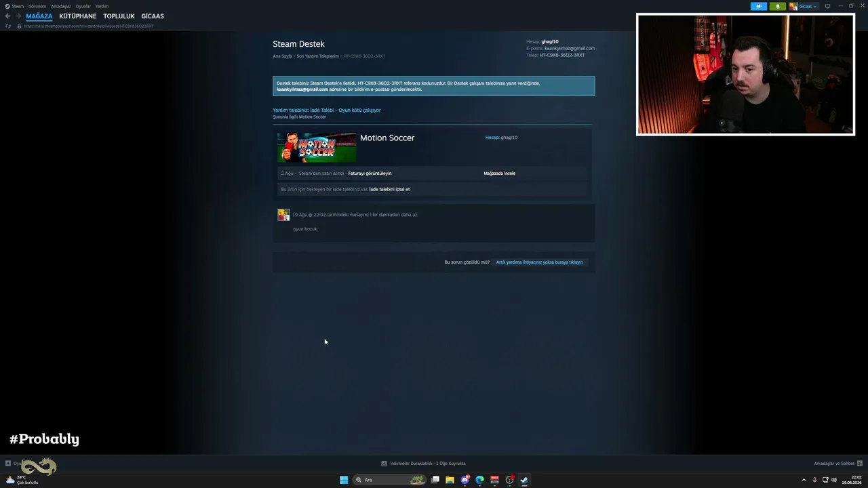Click the Steam logo menu icon
The width and height of the screenshot is (868, 488).
7,6
